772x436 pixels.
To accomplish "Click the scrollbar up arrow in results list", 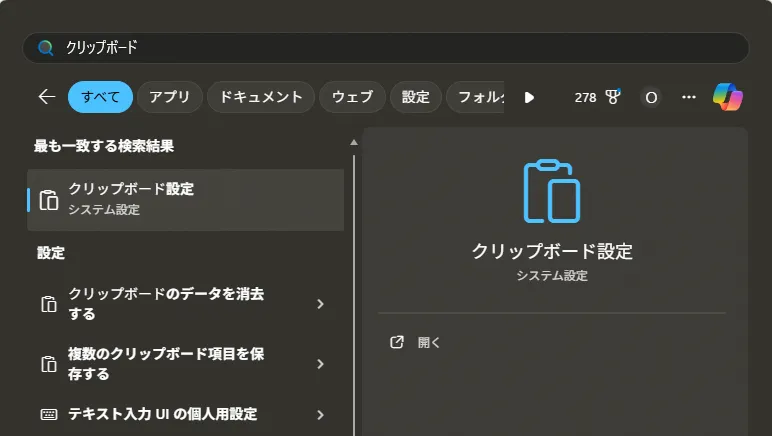I will point(354,143).
